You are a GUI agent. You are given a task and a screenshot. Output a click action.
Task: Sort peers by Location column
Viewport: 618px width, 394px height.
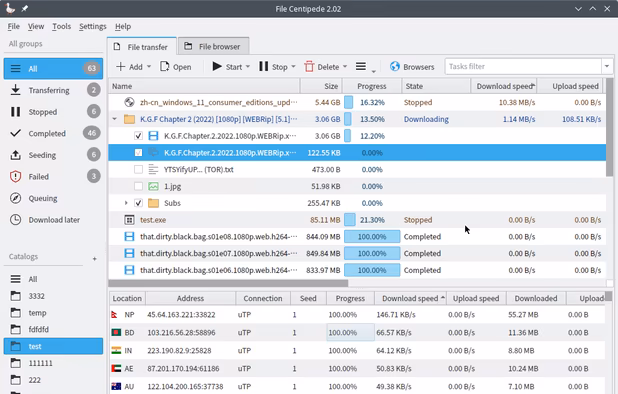point(127,298)
